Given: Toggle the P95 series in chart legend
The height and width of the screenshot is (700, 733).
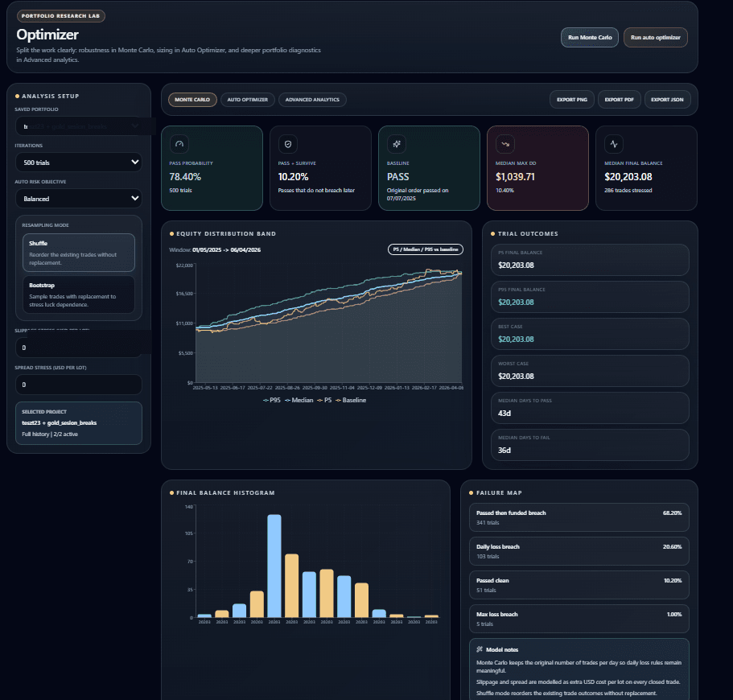Looking at the screenshot, I should pos(270,399).
